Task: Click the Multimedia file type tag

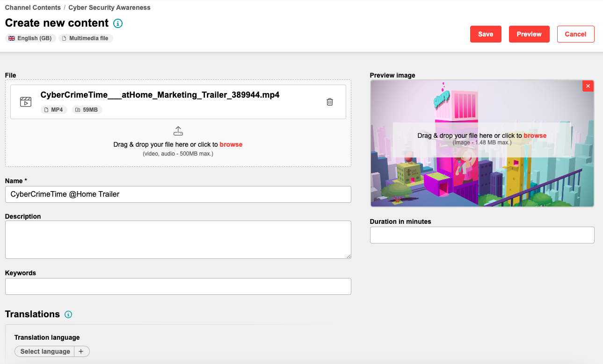Action: coord(86,38)
